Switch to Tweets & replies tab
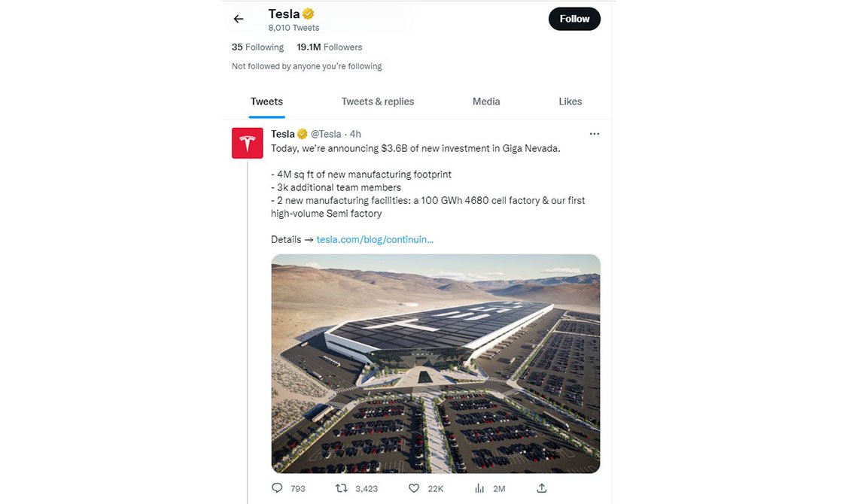The image size is (858, 504). [x=378, y=102]
